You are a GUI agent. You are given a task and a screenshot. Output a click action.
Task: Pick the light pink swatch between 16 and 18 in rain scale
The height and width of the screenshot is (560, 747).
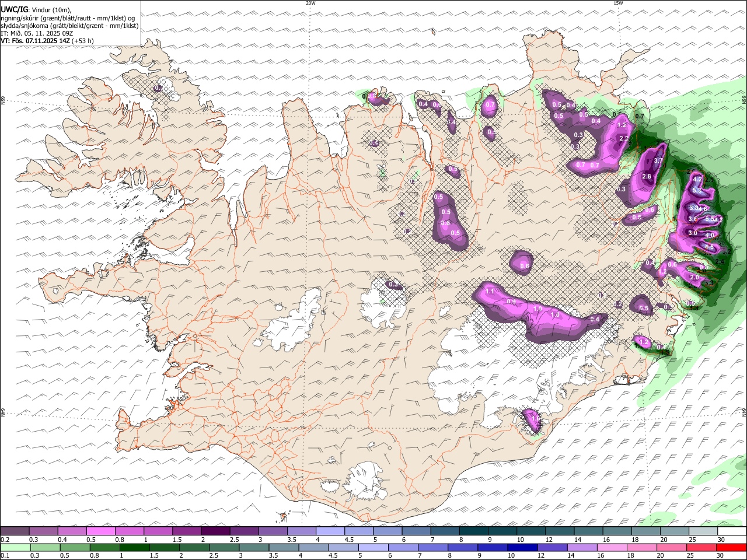coord(612,547)
